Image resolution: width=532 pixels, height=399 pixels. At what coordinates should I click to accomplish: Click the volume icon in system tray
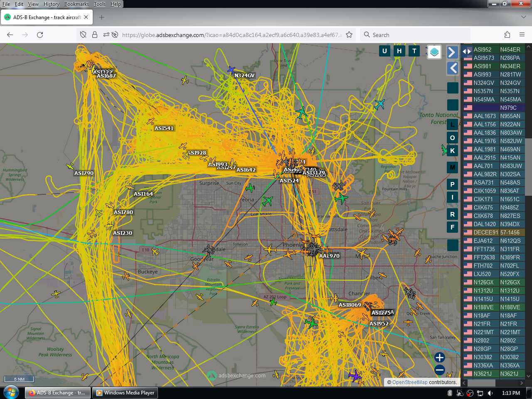[x=490, y=393]
